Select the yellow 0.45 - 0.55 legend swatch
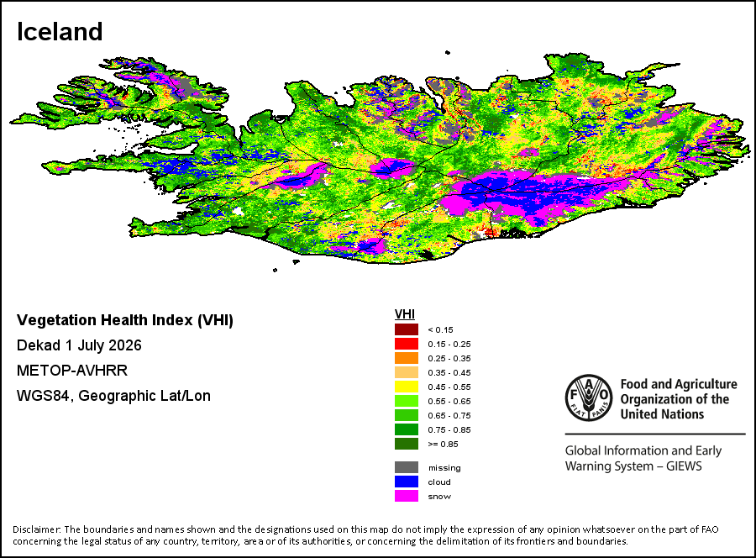 point(407,387)
